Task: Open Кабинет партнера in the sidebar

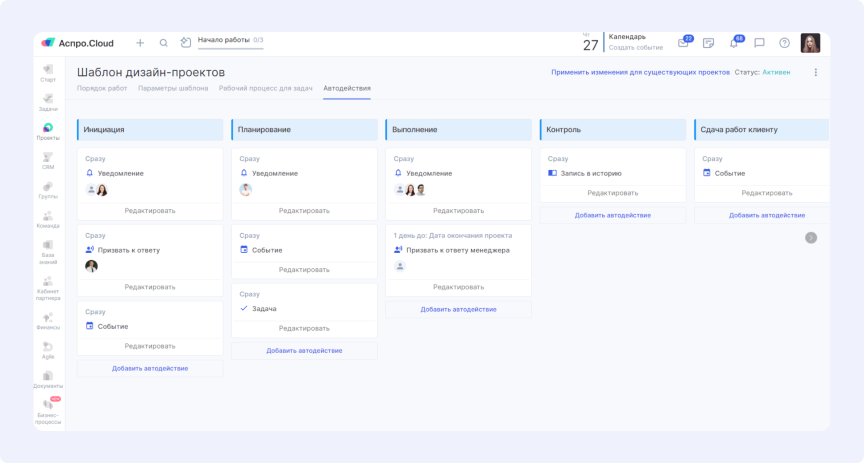Action: click(x=48, y=288)
